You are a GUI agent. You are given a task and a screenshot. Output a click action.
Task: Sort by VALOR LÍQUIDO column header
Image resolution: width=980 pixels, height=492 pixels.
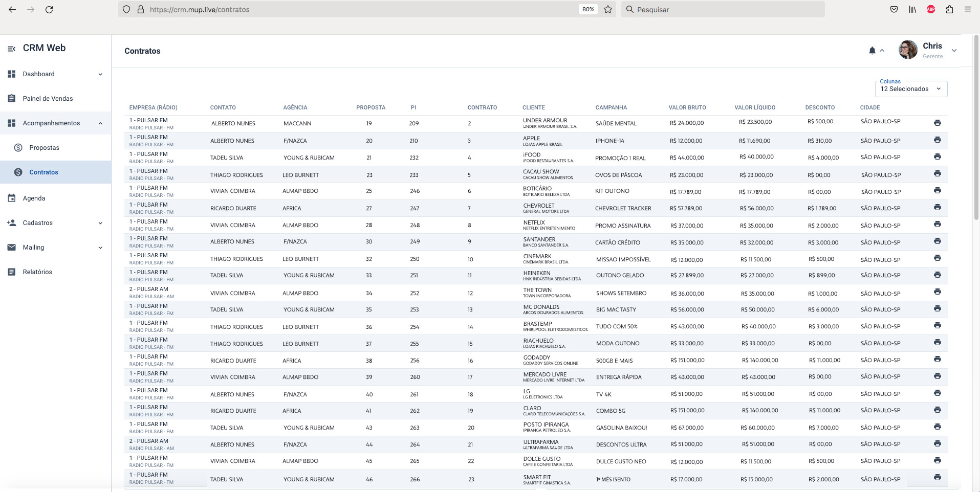[x=755, y=107]
